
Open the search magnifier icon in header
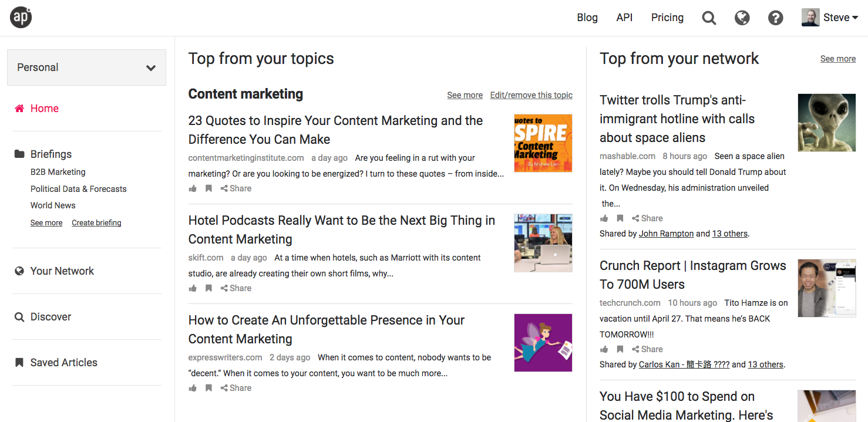click(x=709, y=18)
